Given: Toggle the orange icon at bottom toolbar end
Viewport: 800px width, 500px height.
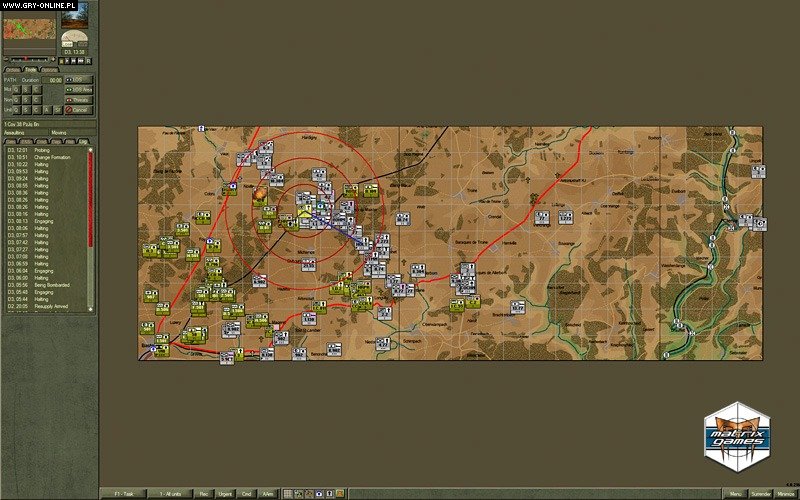Looking at the screenshot, I should (340, 494).
